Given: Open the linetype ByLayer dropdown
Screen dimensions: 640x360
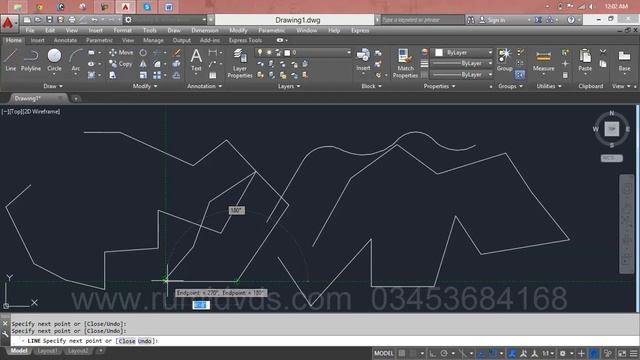Looking at the screenshot, I should click(x=462, y=75).
